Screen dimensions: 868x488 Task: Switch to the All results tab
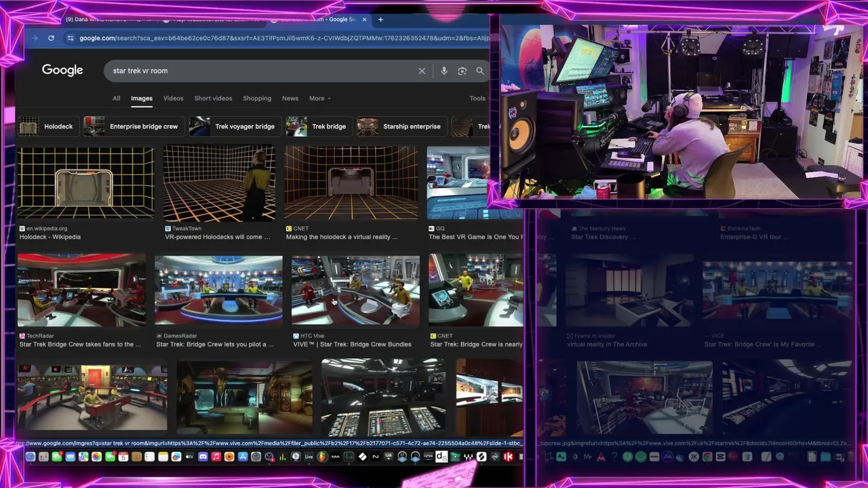[117, 98]
